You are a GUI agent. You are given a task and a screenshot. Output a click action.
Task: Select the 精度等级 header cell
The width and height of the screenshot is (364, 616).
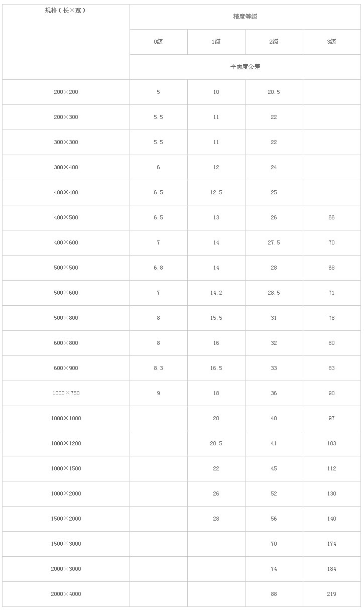[245, 17]
